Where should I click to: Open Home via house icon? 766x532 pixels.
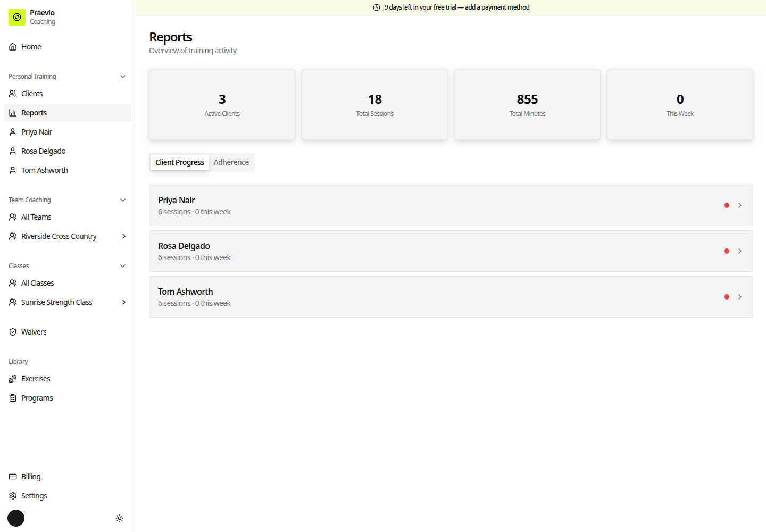(13, 47)
